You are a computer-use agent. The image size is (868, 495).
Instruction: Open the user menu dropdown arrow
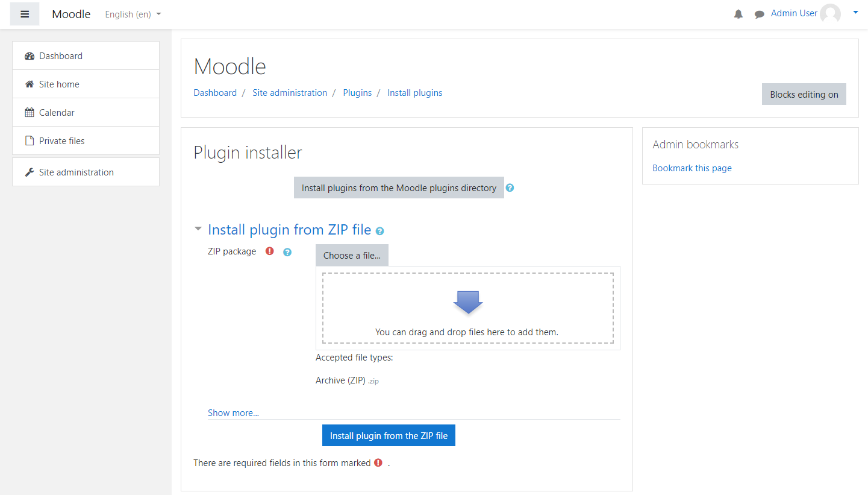point(855,12)
